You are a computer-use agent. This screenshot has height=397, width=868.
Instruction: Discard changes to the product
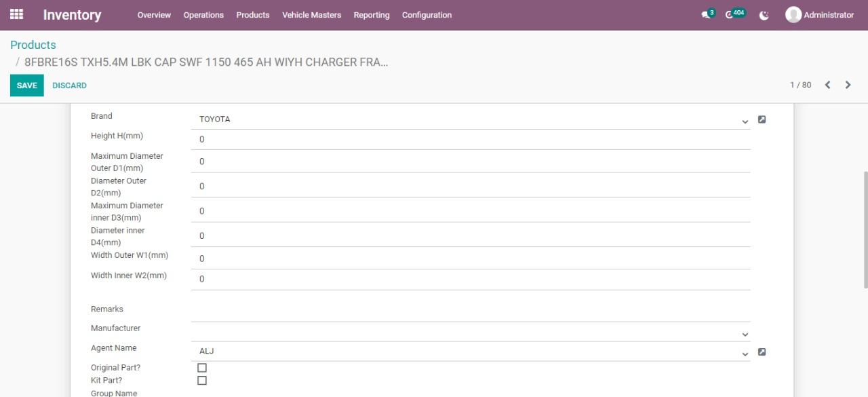click(69, 86)
